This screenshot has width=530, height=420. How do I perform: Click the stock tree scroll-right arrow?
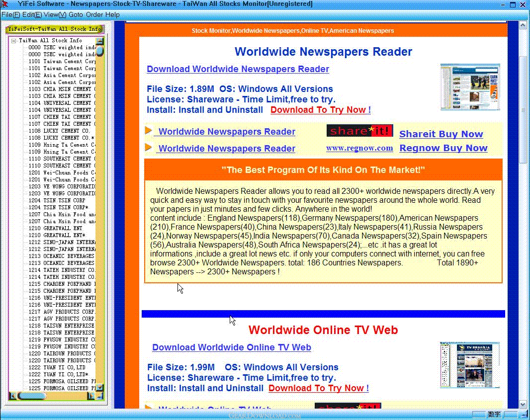(91, 396)
